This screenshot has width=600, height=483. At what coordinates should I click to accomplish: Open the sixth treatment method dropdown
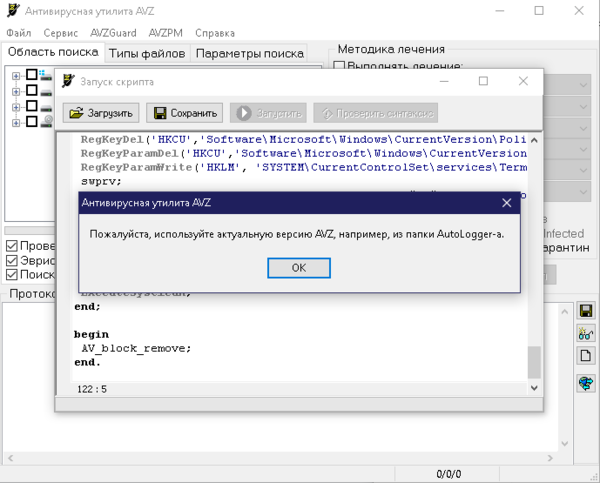pyautogui.click(x=583, y=192)
